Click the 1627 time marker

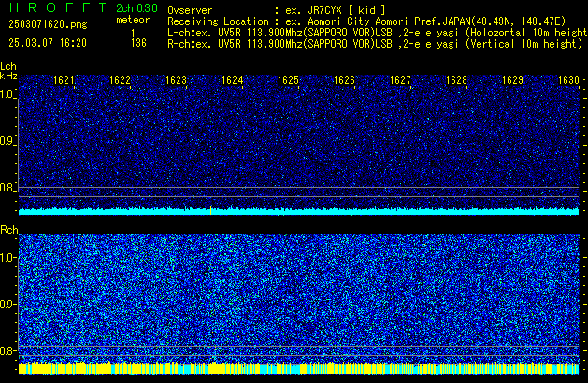click(x=400, y=80)
